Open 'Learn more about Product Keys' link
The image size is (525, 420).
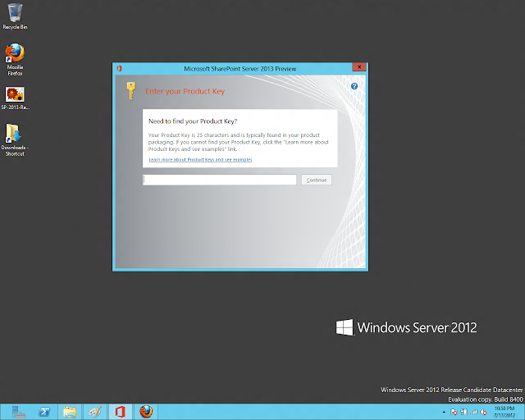pyautogui.click(x=200, y=159)
